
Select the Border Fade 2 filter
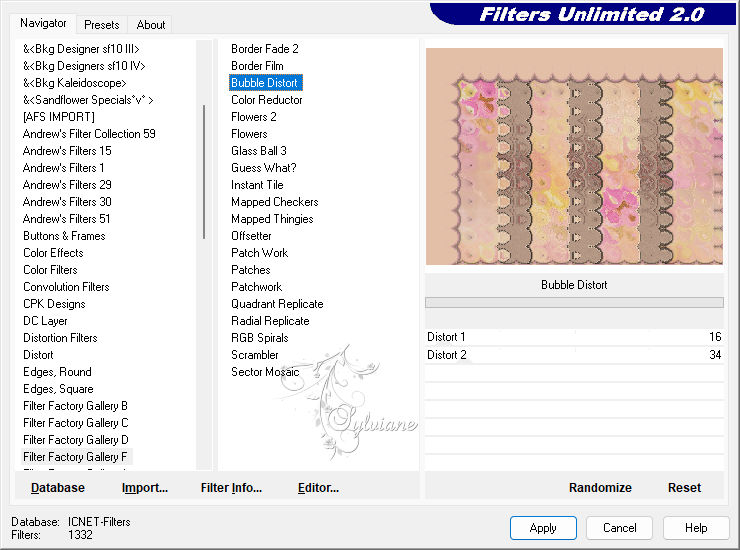(265, 49)
